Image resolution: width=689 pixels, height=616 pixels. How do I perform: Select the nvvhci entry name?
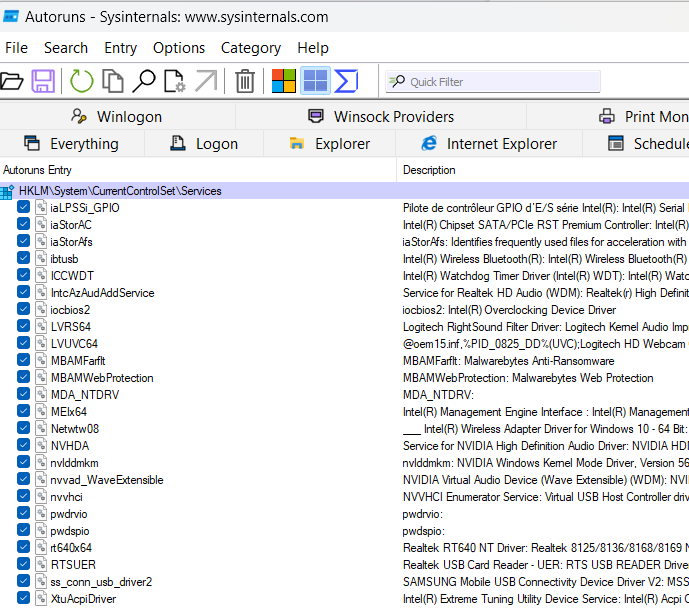pyautogui.click(x=66, y=497)
